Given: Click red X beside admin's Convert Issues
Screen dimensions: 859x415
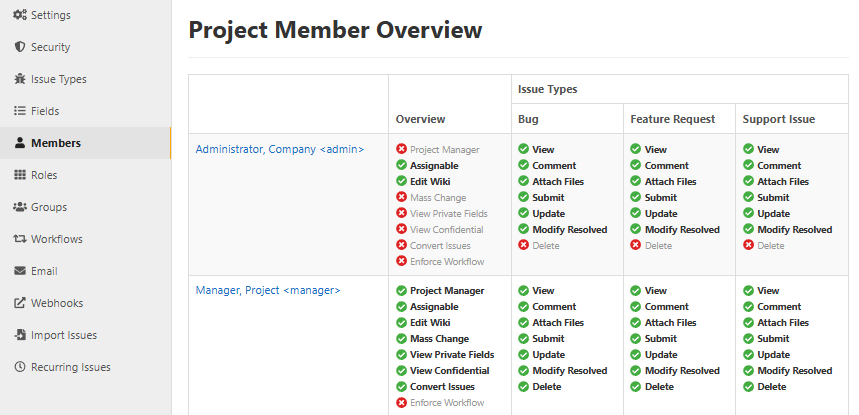Looking at the screenshot, I should 402,245.
